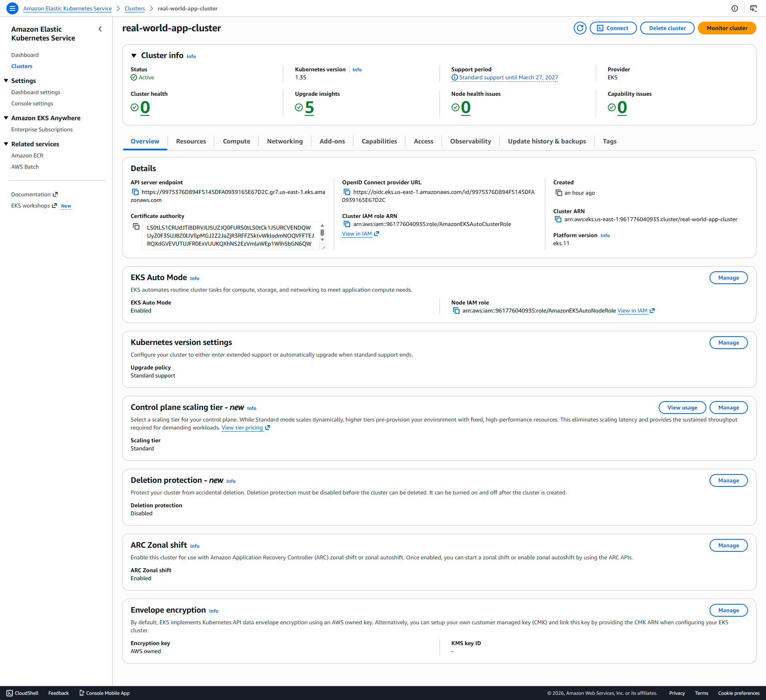
Task: Manage ARC Zonal shift
Action: (728, 545)
